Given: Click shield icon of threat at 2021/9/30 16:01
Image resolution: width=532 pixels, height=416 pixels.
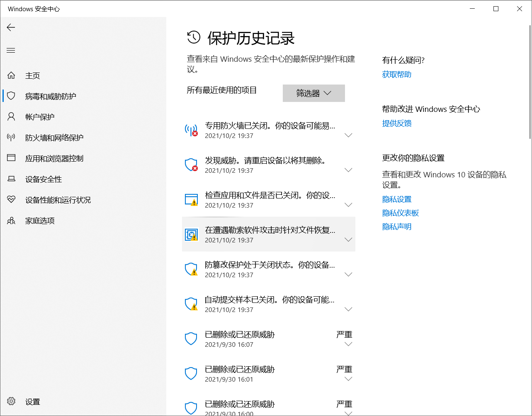Looking at the screenshot, I should coord(191,374).
